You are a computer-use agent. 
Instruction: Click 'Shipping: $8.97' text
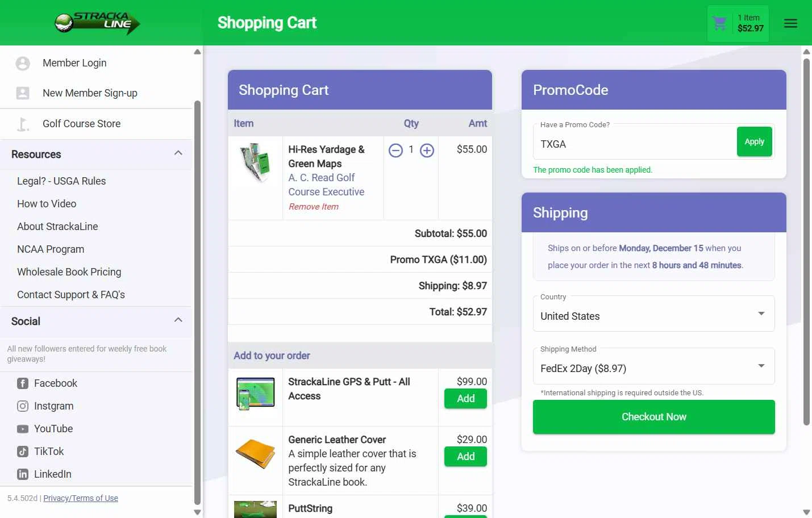[453, 286]
